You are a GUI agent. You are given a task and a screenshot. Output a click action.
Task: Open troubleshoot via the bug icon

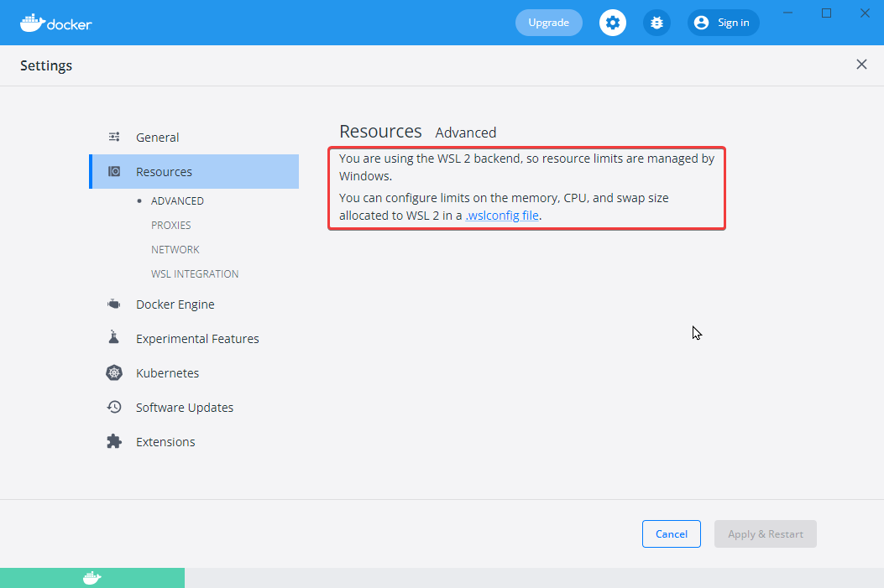pyautogui.click(x=656, y=23)
